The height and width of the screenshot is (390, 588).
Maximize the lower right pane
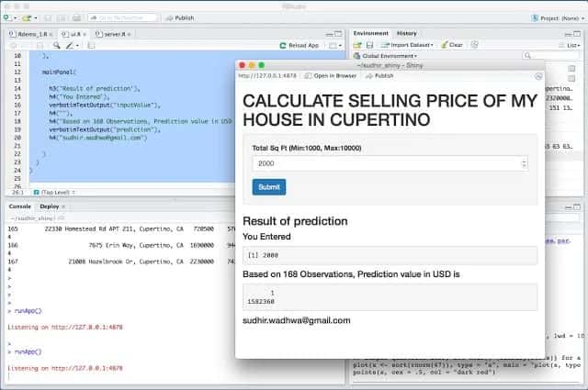click(577, 207)
